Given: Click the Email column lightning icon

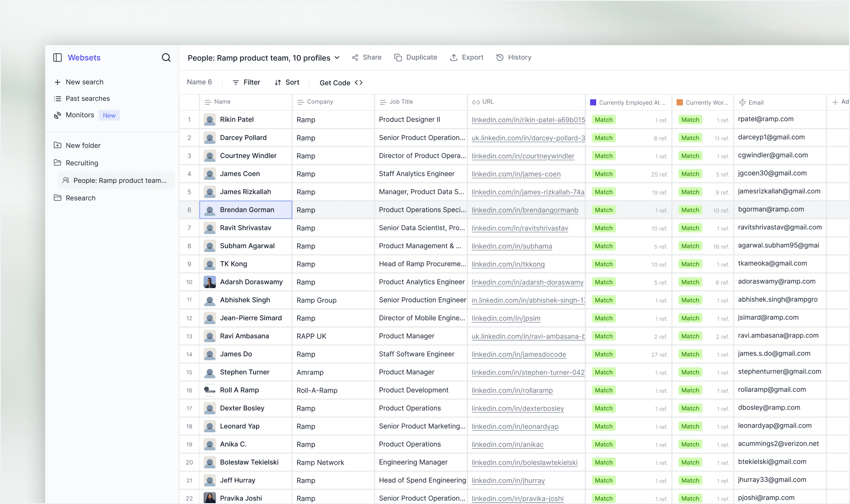Looking at the screenshot, I should pyautogui.click(x=742, y=103).
